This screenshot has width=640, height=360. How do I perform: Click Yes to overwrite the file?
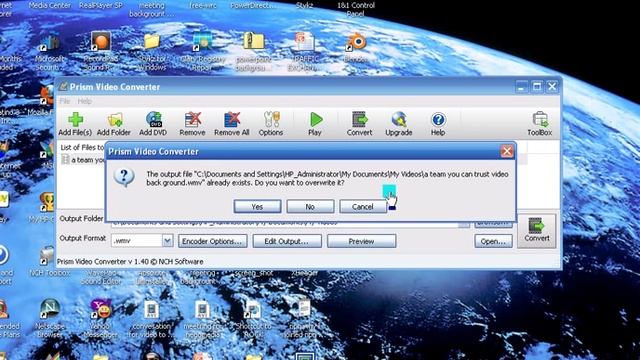point(257,207)
